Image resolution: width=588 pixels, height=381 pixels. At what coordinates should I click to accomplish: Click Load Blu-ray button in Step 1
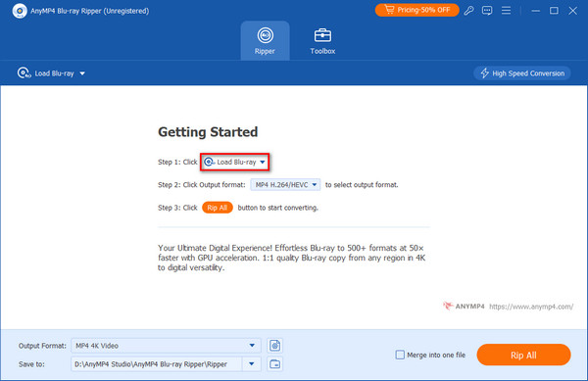click(235, 163)
